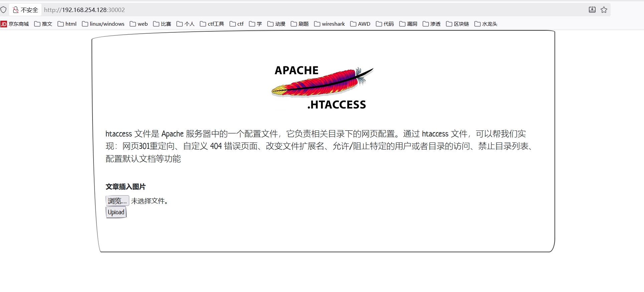This screenshot has height=292, width=644.
Task: Click the install page download icon
Action: [592, 10]
